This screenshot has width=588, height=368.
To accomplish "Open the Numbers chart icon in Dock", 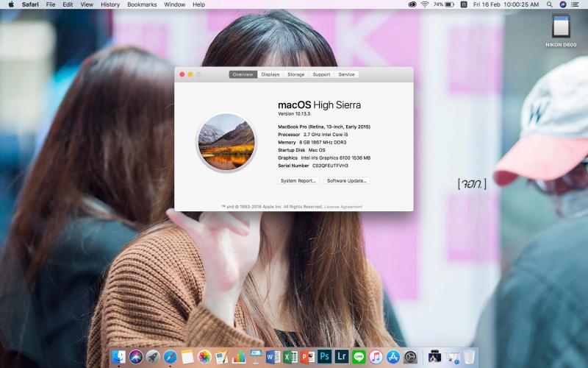I will [238, 356].
